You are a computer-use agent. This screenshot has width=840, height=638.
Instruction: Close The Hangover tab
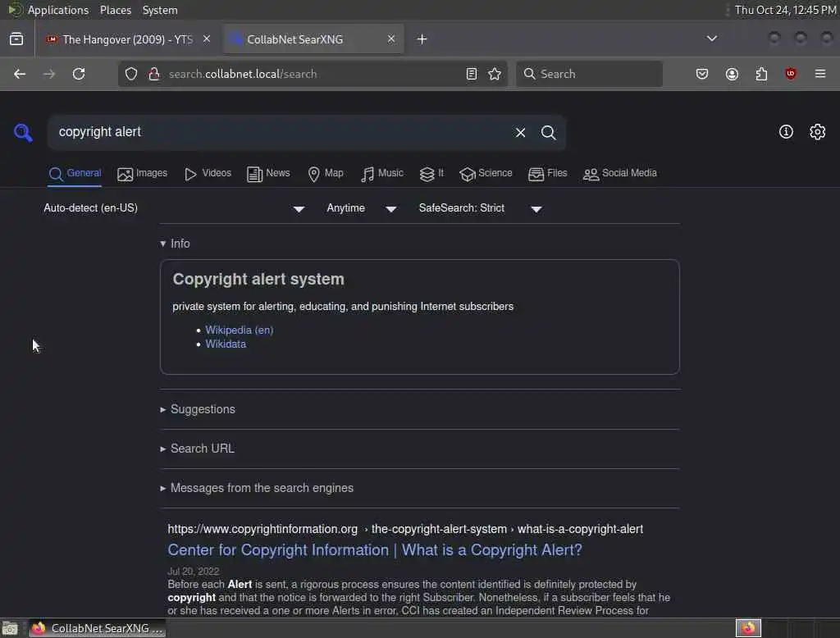click(x=207, y=39)
